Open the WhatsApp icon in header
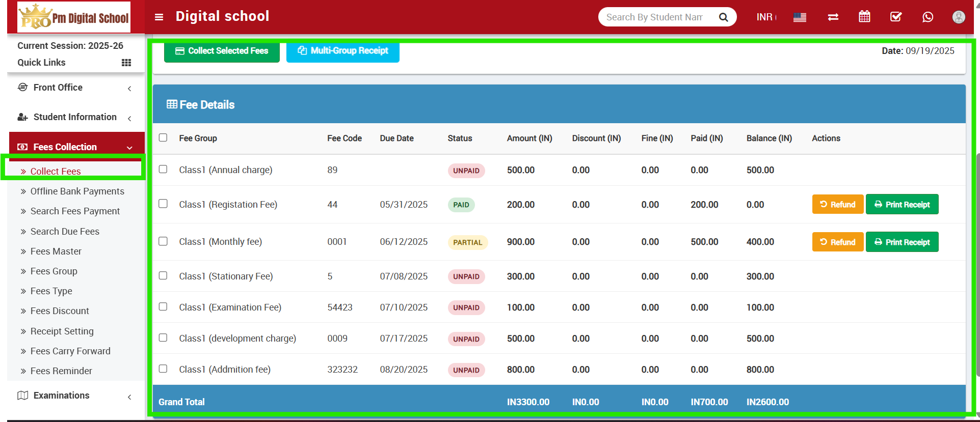 coord(928,17)
